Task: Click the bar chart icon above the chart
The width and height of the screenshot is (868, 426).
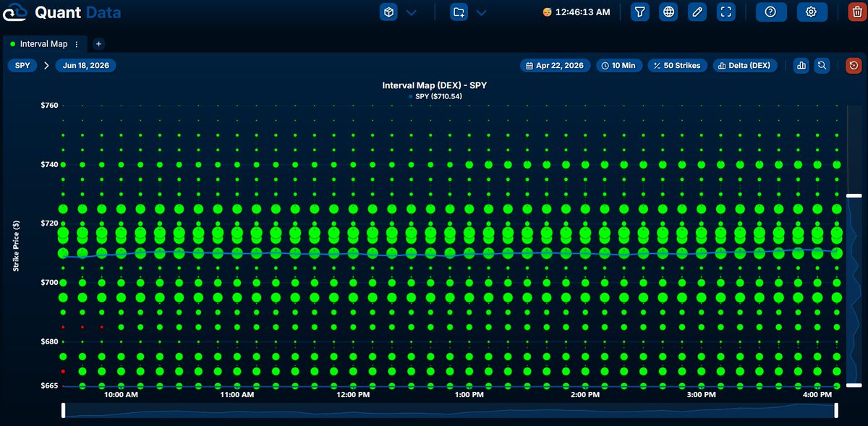Action: point(801,65)
